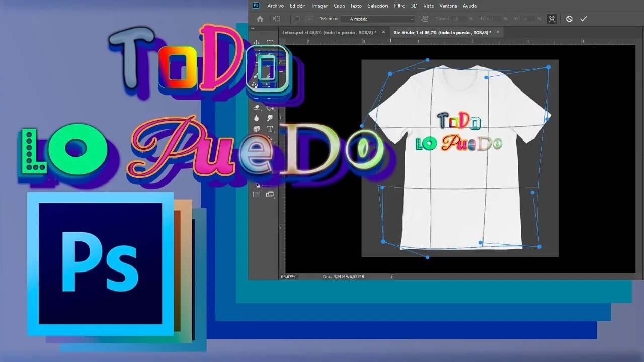Viewport: 644px width, 362px height.
Task: Click the transform tool preset icon
Action: click(x=276, y=19)
